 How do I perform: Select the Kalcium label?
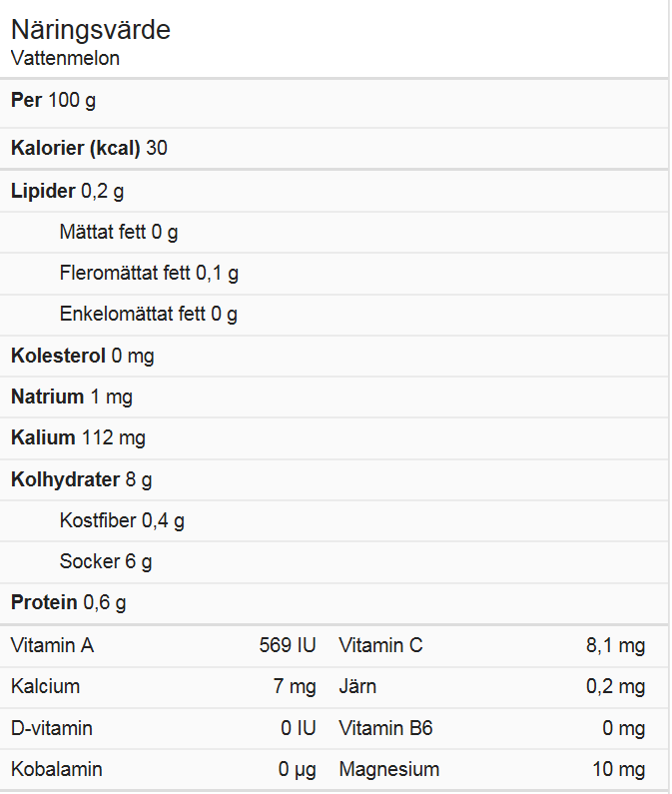pyautogui.click(x=45, y=687)
